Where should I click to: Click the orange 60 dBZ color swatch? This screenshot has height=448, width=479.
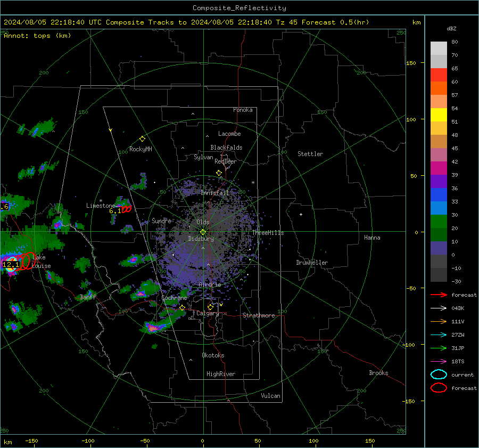tap(439, 88)
